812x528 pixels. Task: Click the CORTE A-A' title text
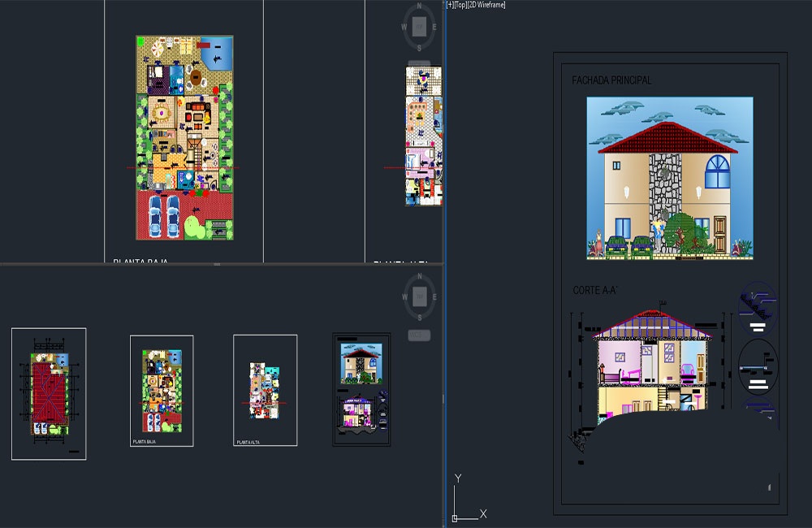coord(595,290)
